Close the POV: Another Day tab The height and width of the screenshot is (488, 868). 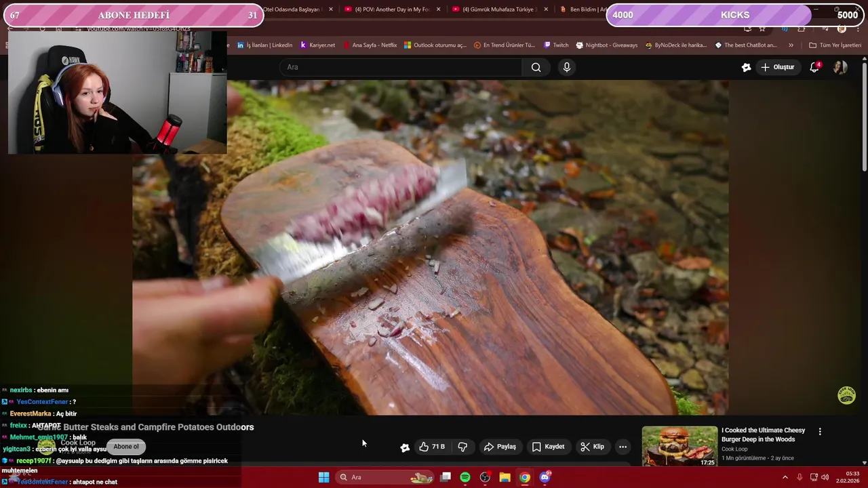[x=438, y=9]
